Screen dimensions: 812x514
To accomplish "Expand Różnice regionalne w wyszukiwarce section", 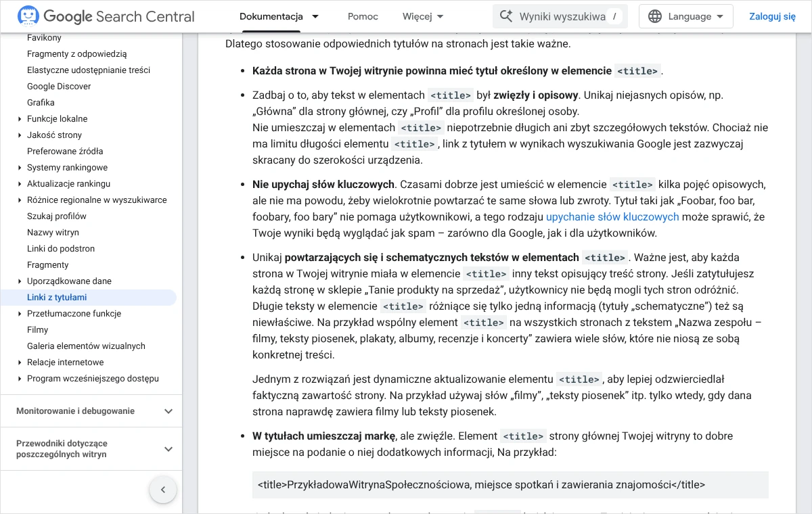I will click(20, 200).
